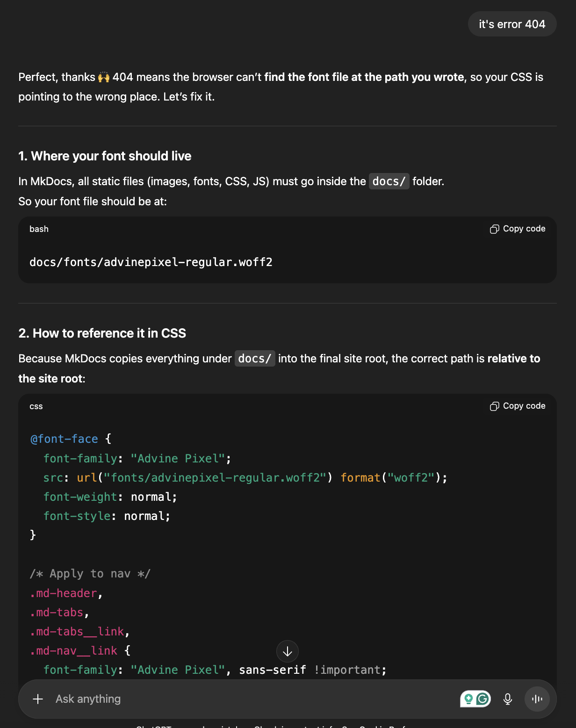Viewport: 576px width, 728px height.
Task: Start dictation with the microphone icon
Action: pyautogui.click(x=508, y=699)
